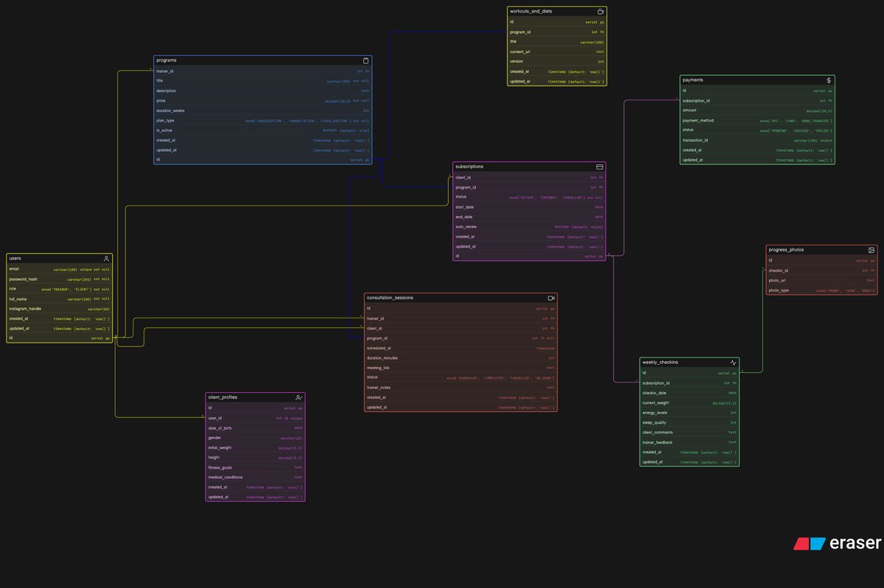Click the clipboard icon on the programs table

coord(365,60)
